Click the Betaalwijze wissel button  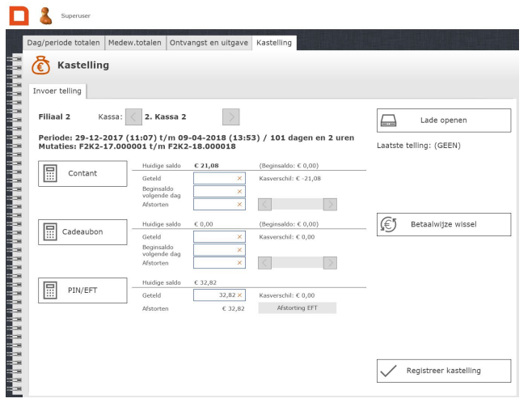point(444,225)
